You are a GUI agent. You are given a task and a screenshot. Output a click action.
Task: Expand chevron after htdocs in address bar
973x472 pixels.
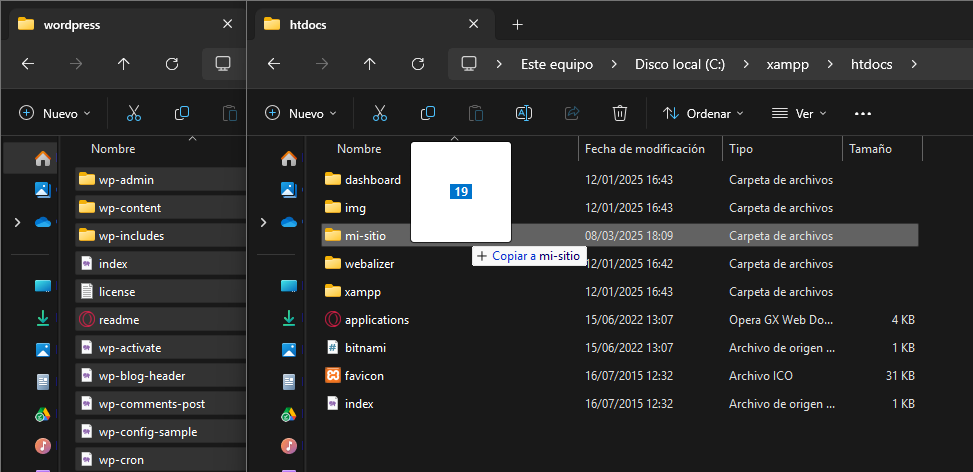pos(913,65)
